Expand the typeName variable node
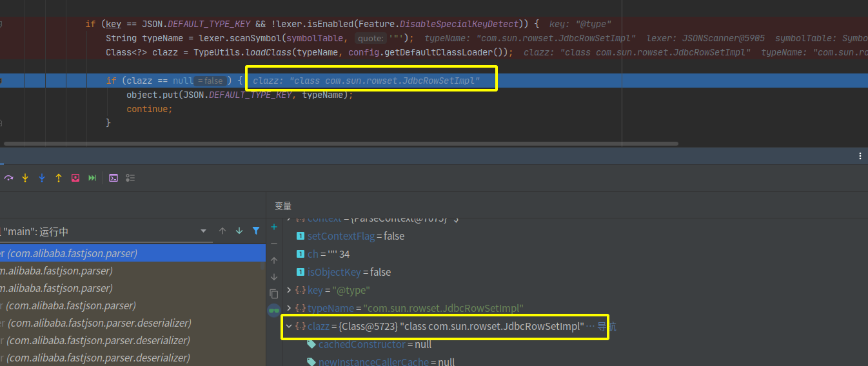This screenshot has height=366, width=868. click(289, 308)
